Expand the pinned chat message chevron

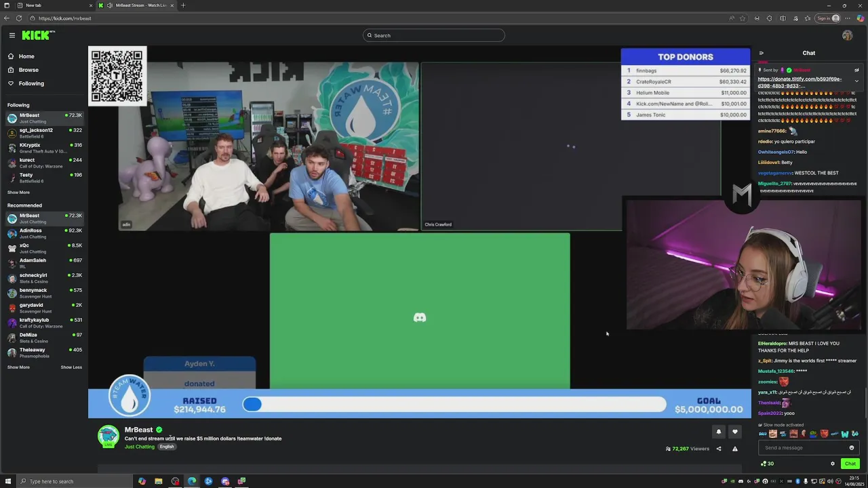(856, 81)
